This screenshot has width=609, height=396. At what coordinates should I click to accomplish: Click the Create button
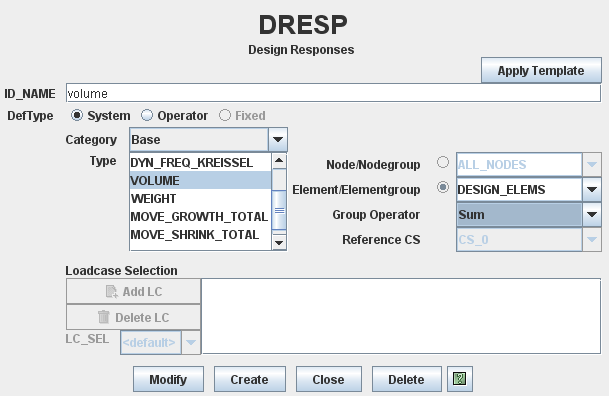pos(249,379)
